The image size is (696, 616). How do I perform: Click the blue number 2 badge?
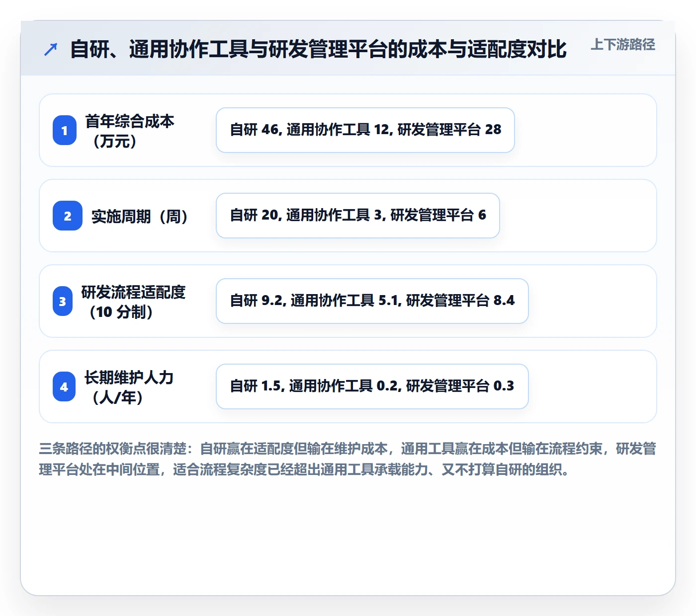click(x=68, y=216)
